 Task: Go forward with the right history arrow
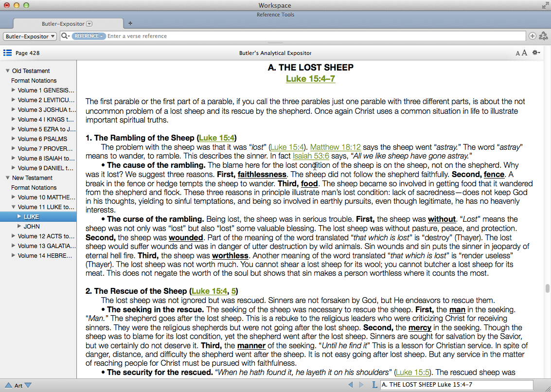click(361, 385)
